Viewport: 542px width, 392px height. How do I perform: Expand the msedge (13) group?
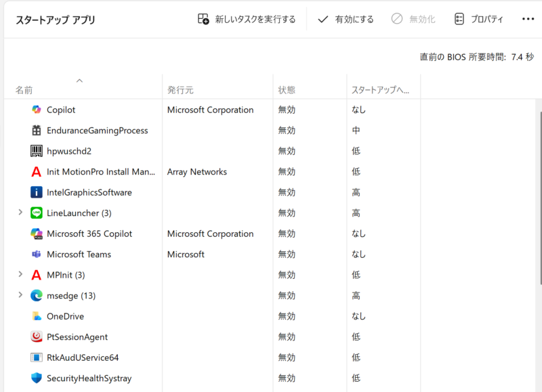[x=20, y=295]
